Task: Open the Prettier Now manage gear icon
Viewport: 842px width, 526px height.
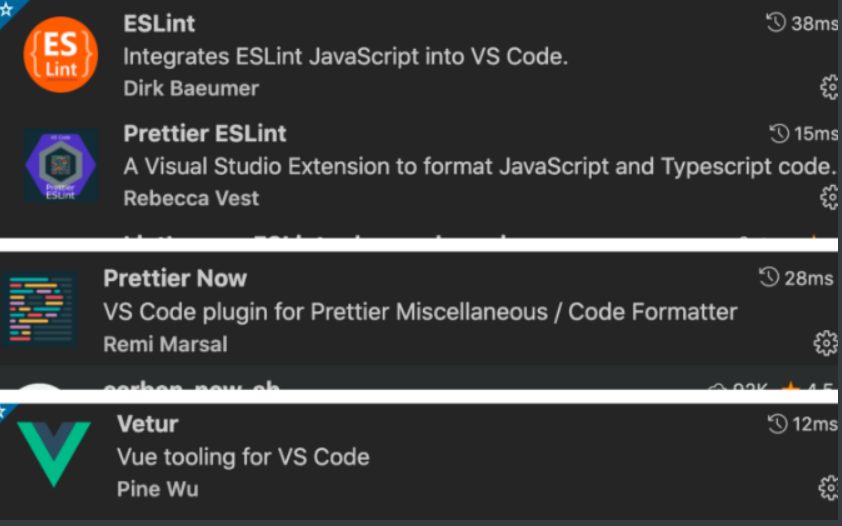Action: (x=825, y=343)
